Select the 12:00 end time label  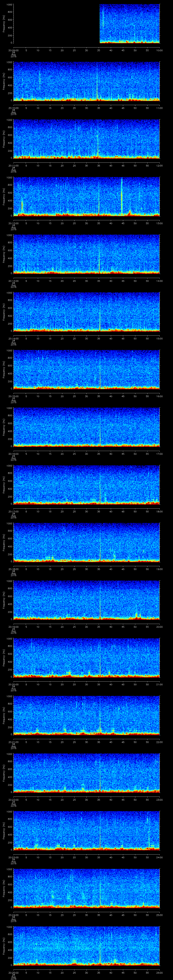point(160,166)
